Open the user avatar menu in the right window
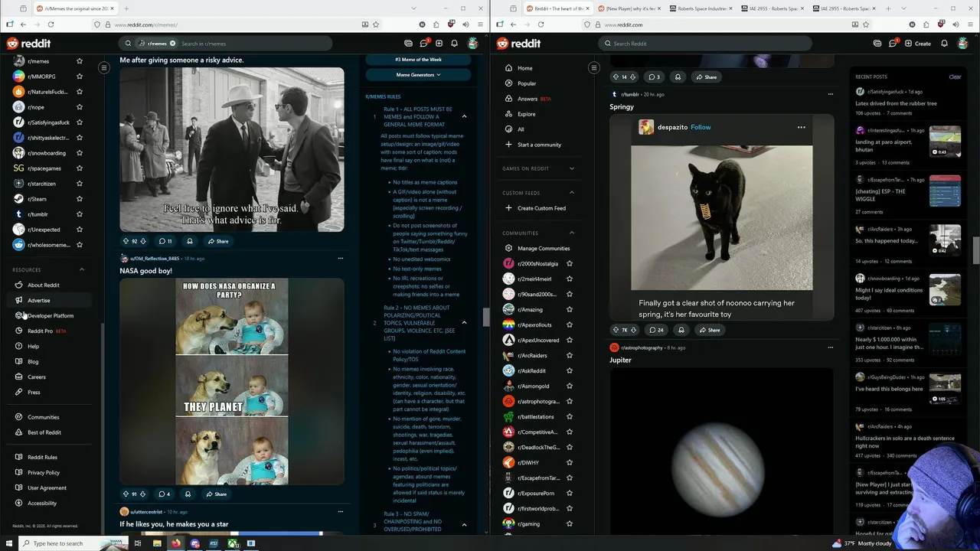The height and width of the screenshot is (551, 980). click(963, 44)
